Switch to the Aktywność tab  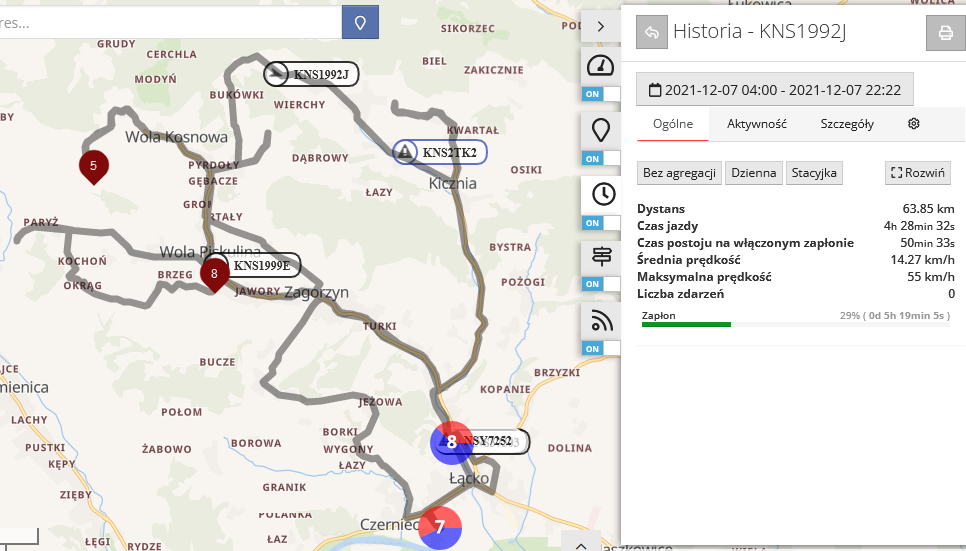(x=756, y=124)
